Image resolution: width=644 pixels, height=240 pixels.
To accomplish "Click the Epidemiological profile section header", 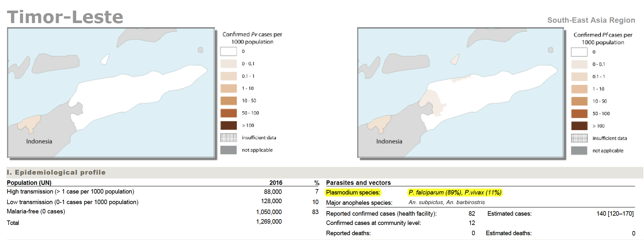I will pos(56,172).
